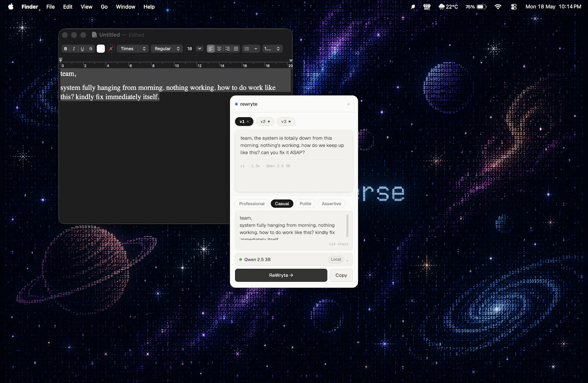Screen dimensions: 588x383
Task: Click the battery 75% indicator
Action: pos(476,7)
